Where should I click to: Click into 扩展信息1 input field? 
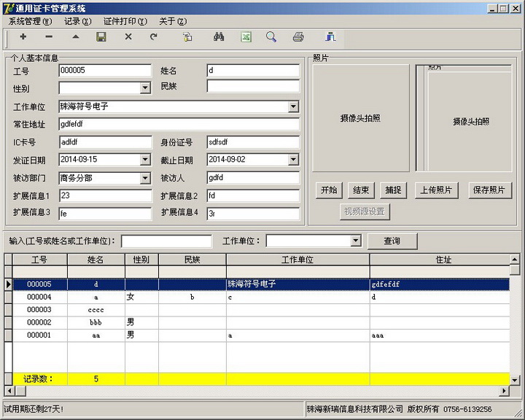pyautogui.click(x=105, y=195)
